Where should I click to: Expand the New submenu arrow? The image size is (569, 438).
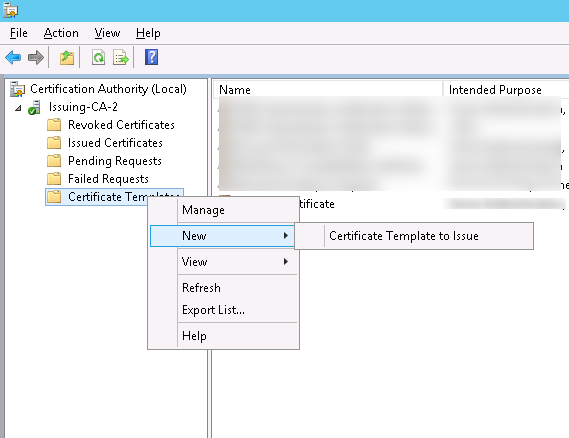(286, 236)
